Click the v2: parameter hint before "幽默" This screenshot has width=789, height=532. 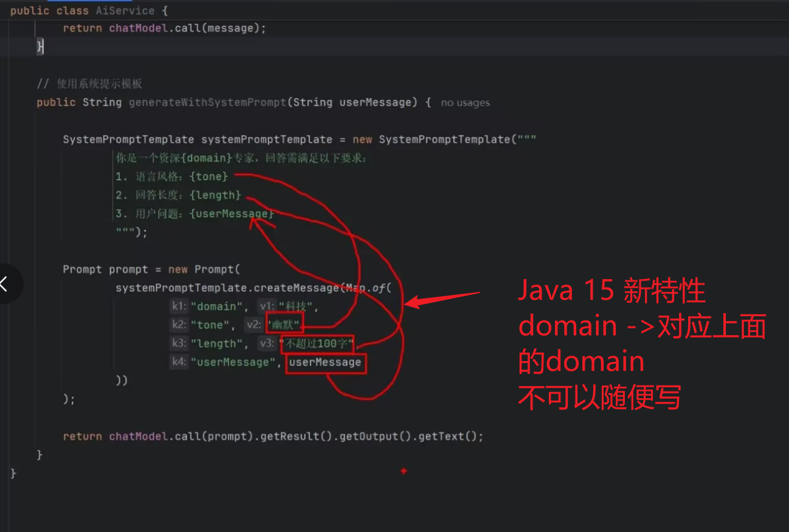pyautogui.click(x=254, y=325)
